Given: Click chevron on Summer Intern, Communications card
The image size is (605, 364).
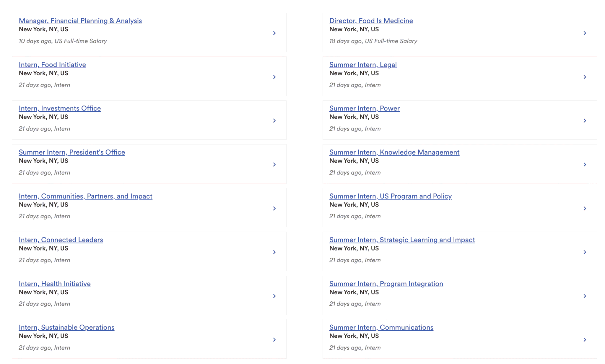Looking at the screenshot, I should 585,340.
